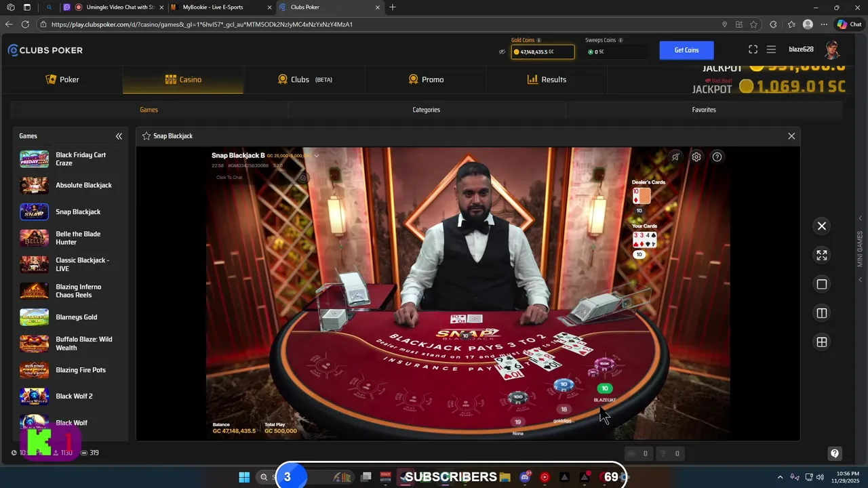Go to Clubs Poker home logo
Image resolution: width=868 pixels, height=488 pixels.
(x=45, y=50)
